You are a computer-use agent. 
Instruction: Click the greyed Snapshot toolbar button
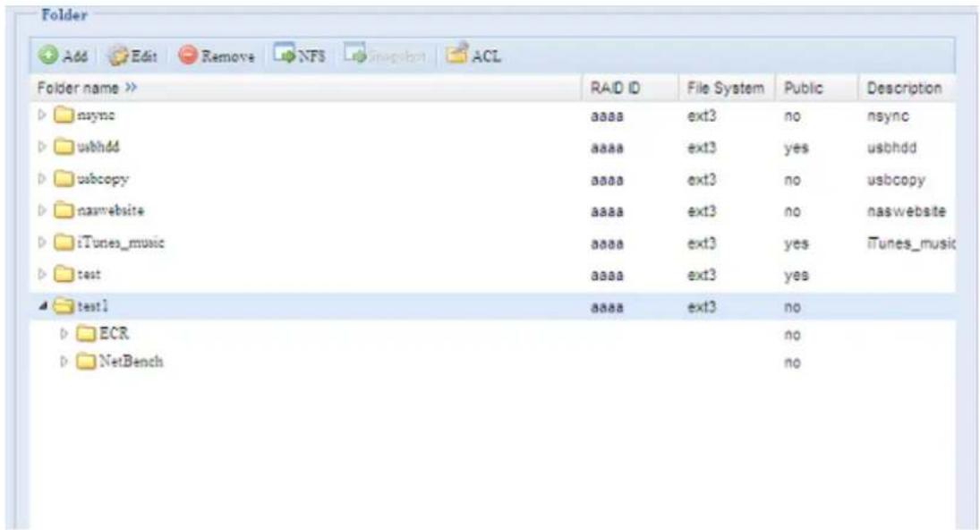(384, 55)
